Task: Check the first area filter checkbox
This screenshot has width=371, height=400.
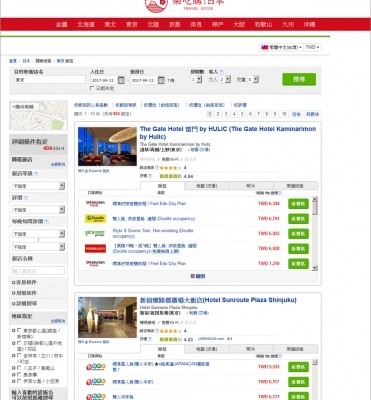Action: 19,331
